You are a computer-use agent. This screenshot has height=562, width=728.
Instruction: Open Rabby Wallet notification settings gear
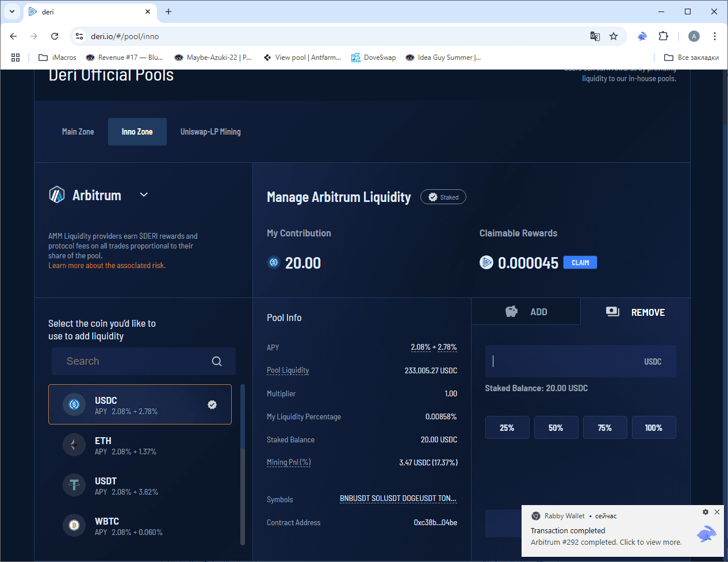pyautogui.click(x=706, y=512)
